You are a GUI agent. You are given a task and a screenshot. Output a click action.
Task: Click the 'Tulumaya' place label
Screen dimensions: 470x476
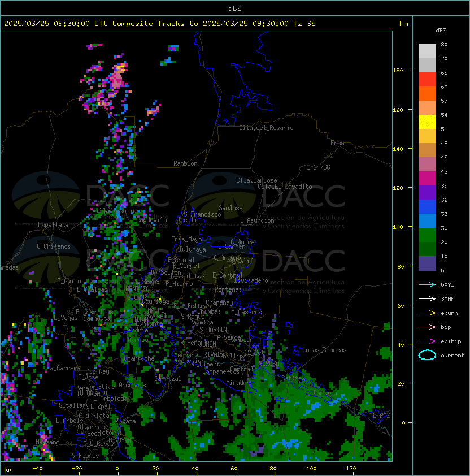click(x=193, y=249)
